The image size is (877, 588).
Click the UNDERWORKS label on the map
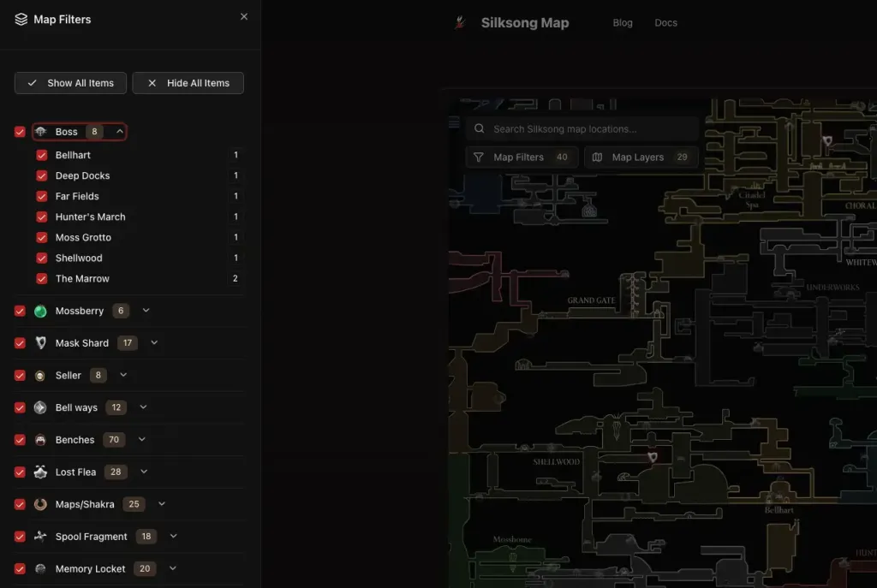click(832, 288)
